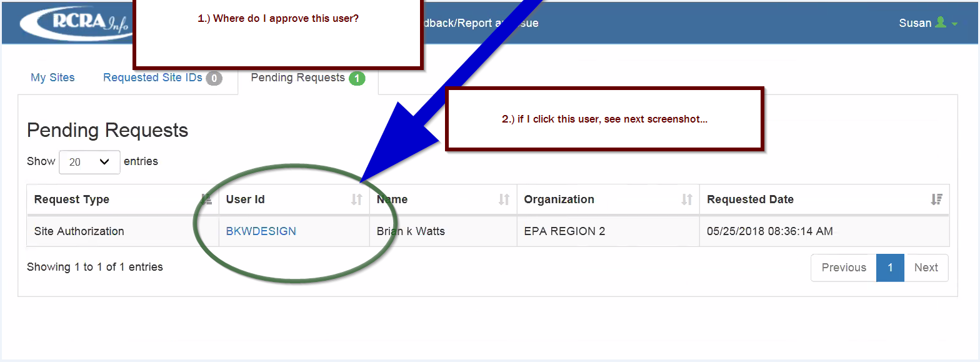Expand the Show entries dropdown
This screenshot has width=980, height=362.
[89, 162]
